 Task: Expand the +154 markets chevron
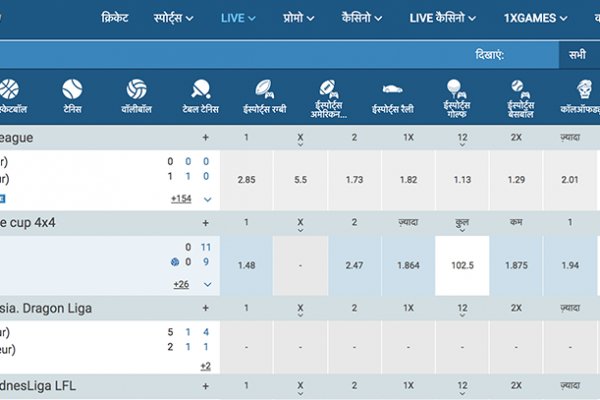click(x=207, y=199)
